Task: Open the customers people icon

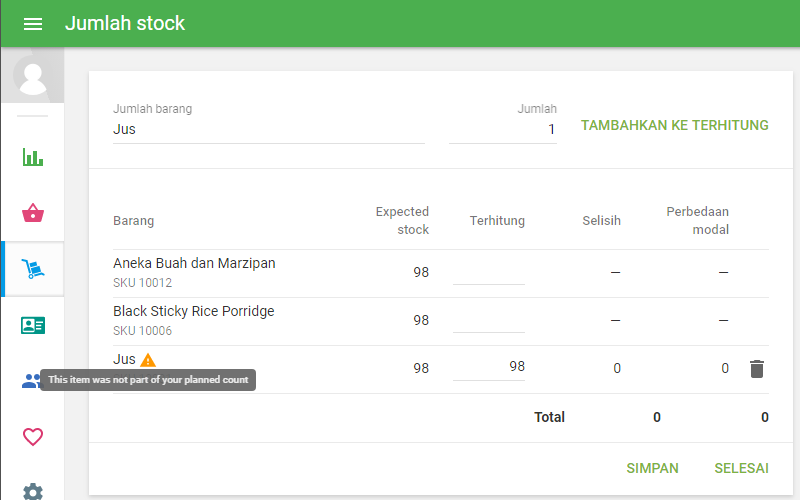Action: coord(31,381)
